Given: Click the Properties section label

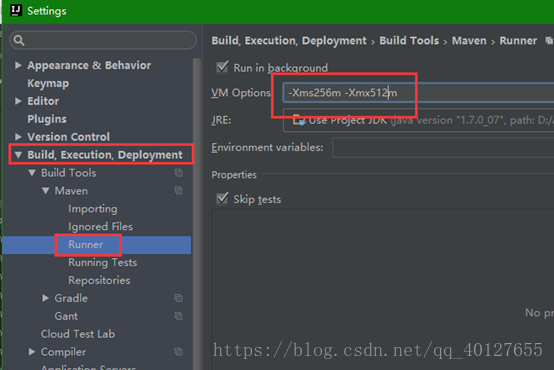Looking at the screenshot, I should (x=234, y=175).
